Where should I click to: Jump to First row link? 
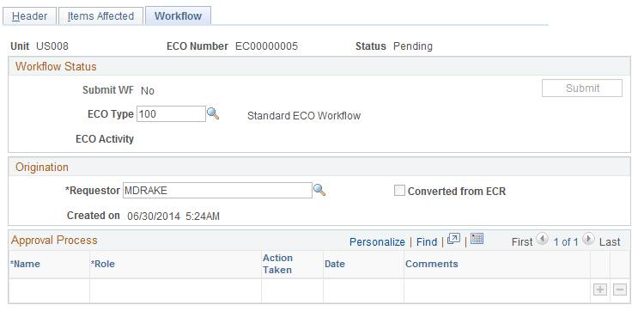pyautogui.click(x=522, y=242)
